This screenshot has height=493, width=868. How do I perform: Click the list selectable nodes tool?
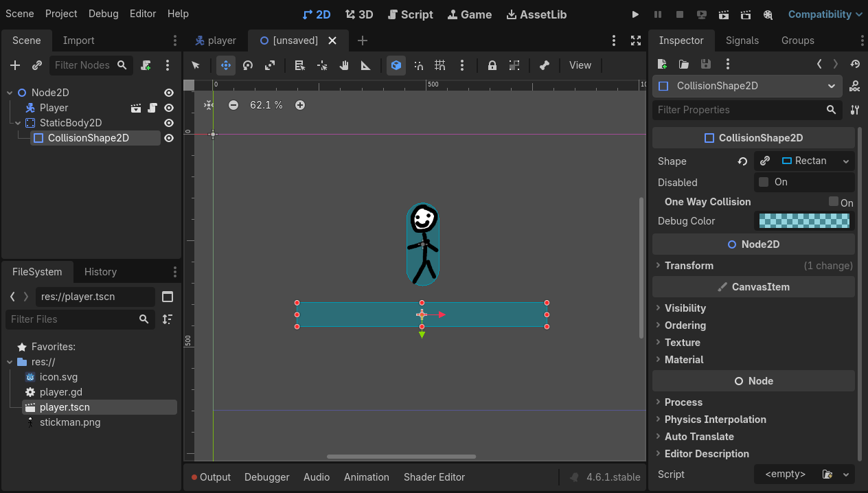tap(300, 65)
